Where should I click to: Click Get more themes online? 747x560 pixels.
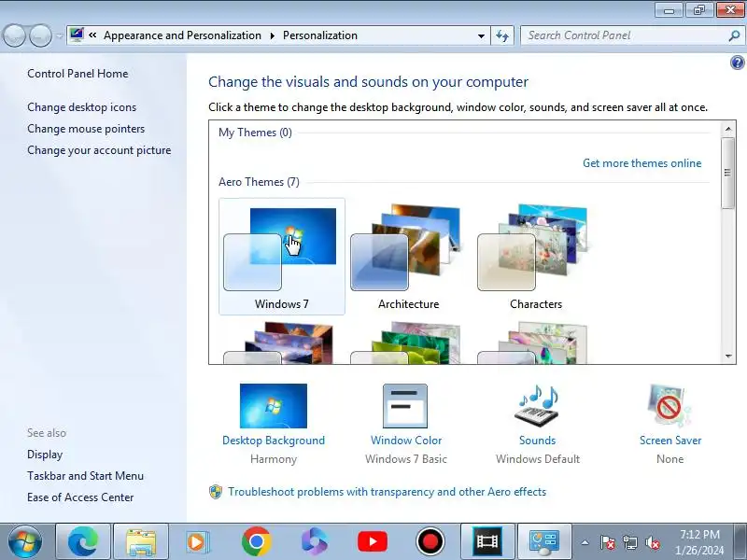(x=642, y=163)
